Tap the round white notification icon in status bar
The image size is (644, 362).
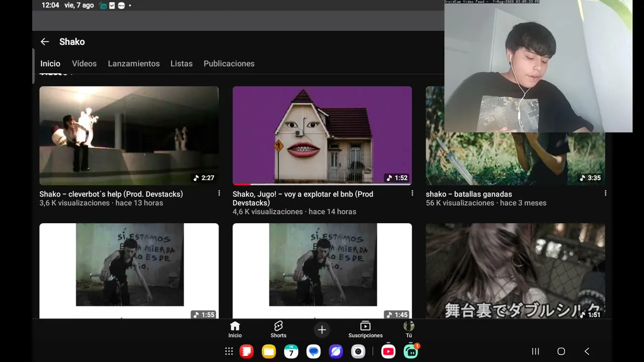pyautogui.click(x=121, y=6)
